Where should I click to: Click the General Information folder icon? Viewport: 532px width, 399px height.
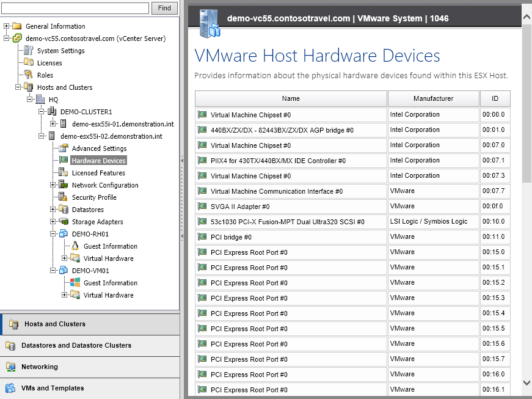click(x=17, y=26)
